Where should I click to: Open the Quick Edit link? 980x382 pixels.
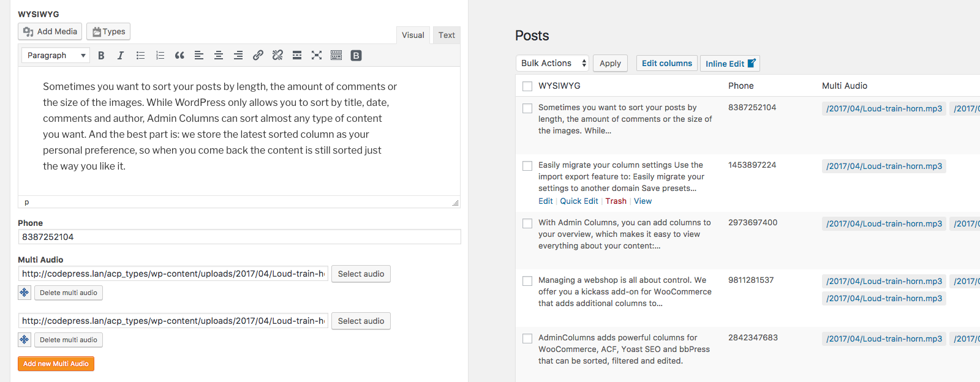[579, 201]
